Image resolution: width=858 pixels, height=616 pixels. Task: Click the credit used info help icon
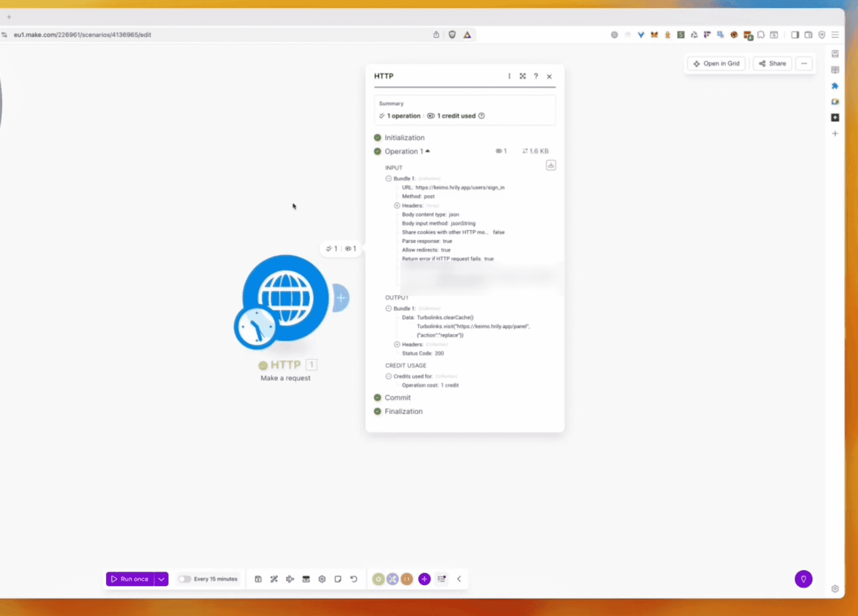click(481, 116)
